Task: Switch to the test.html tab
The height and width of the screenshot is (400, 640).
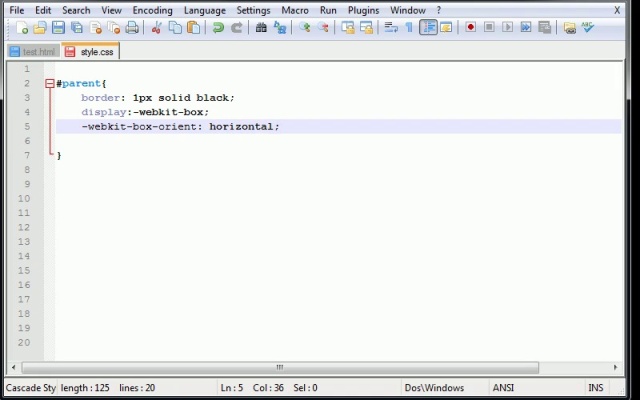Action: click(33, 52)
